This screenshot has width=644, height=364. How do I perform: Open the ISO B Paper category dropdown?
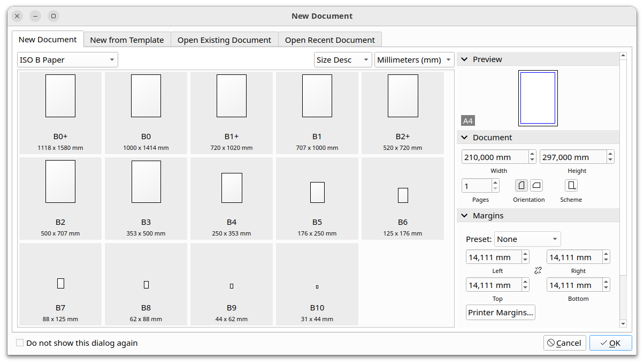67,60
